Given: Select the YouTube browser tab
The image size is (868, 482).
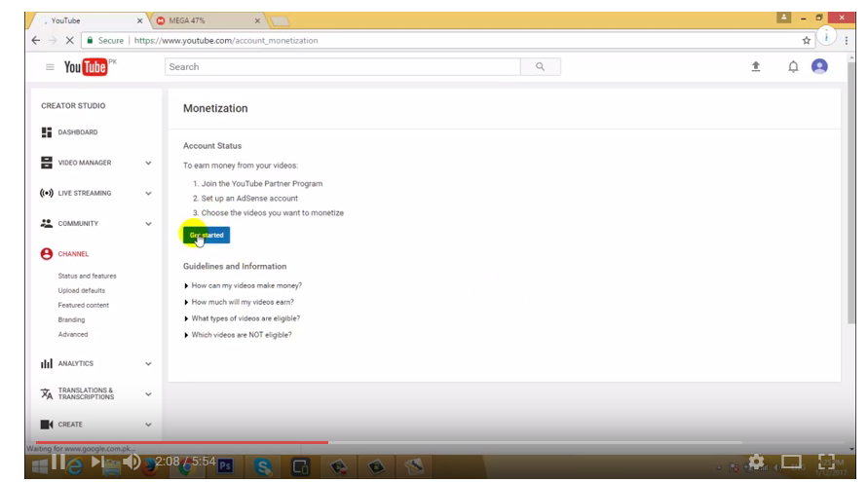Looking at the screenshot, I should pyautogui.click(x=89, y=20).
